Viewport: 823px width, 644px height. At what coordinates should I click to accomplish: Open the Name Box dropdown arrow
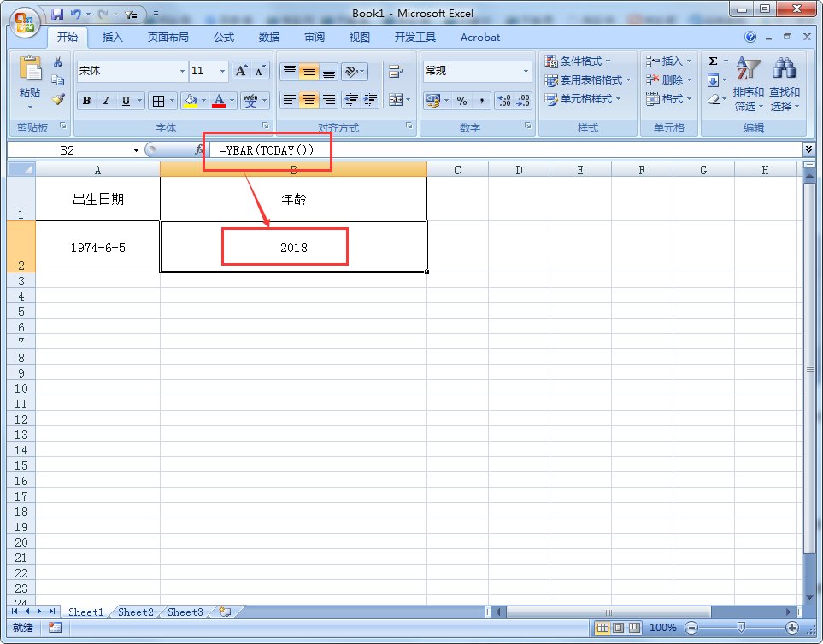tap(136, 150)
